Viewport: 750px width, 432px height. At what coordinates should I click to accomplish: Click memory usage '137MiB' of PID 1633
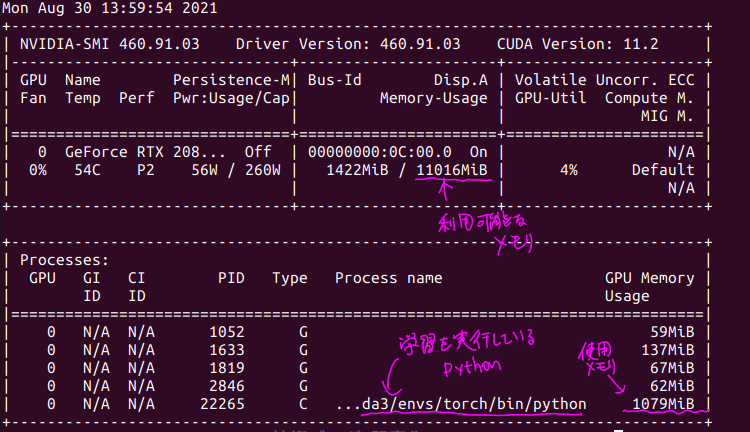(668, 350)
